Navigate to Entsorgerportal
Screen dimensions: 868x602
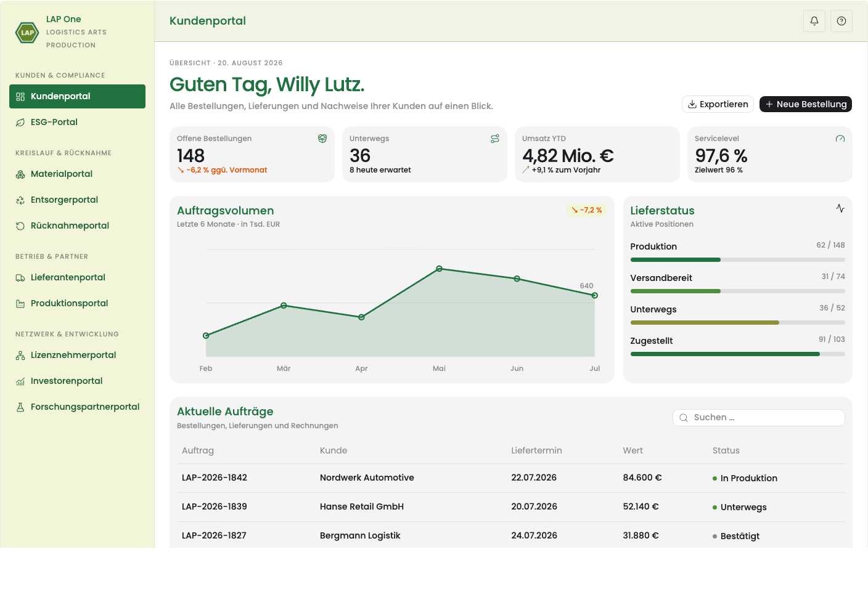point(77,200)
